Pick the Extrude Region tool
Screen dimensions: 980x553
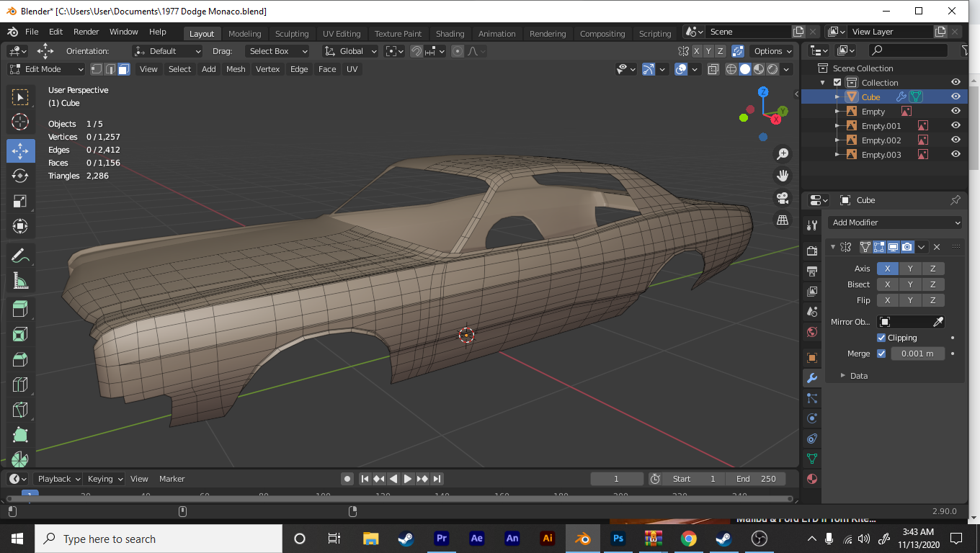coord(20,309)
